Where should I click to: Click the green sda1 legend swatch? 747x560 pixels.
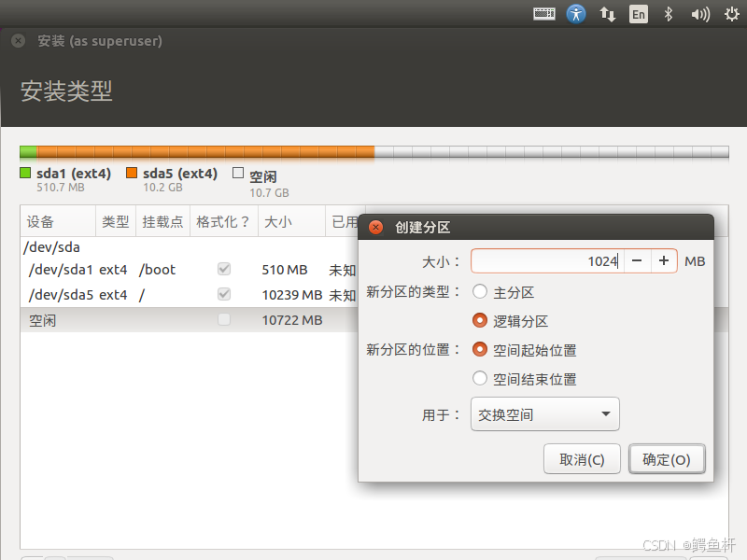click(25, 173)
